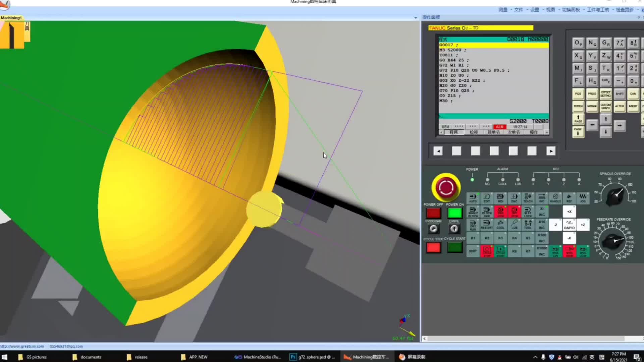Open document tab list dropdown arrow
The height and width of the screenshot is (362, 644).
416,17
